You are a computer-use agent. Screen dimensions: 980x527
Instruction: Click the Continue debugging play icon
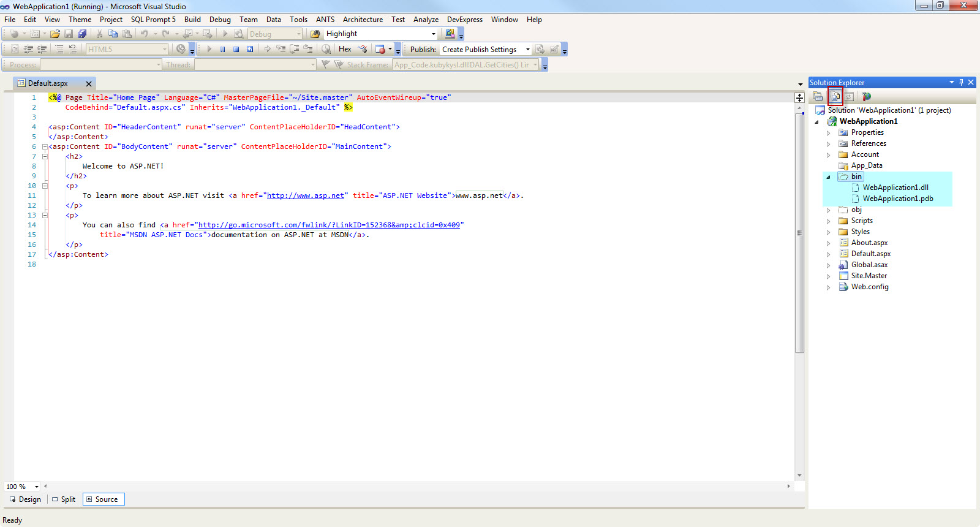pos(209,49)
